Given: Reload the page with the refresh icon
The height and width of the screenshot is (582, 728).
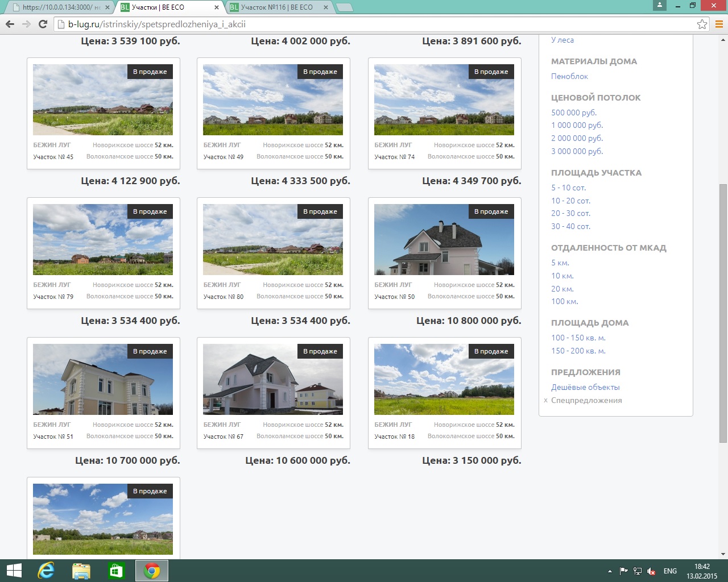Looking at the screenshot, I should 43,24.
